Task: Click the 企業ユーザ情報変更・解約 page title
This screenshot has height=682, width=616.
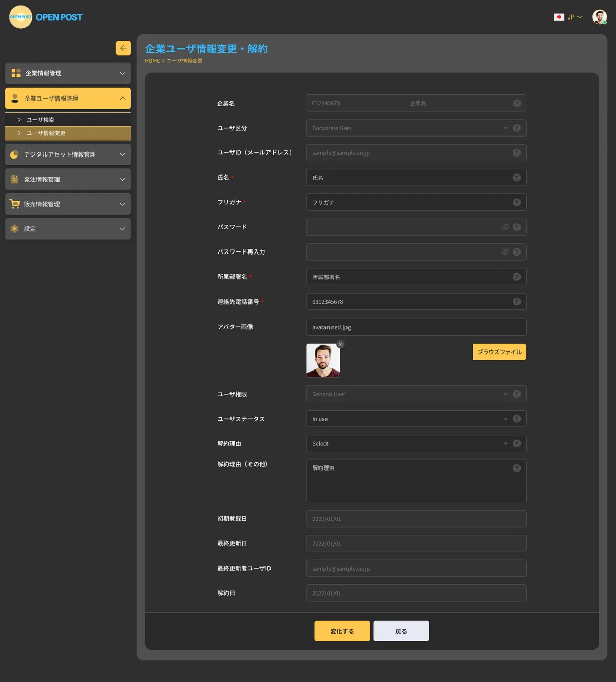Action: [x=206, y=49]
